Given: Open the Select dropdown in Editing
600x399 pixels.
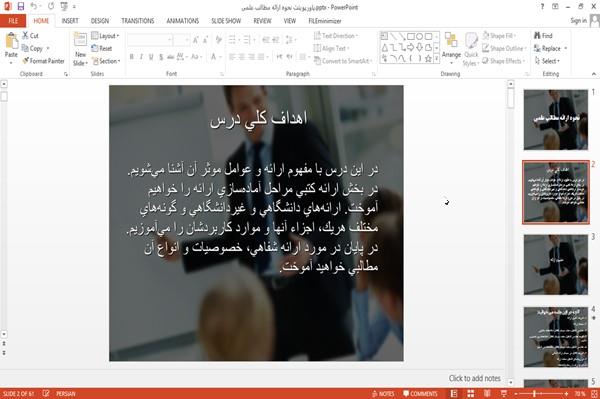Looking at the screenshot, I should pyautogui.click(x=547, y=61).
